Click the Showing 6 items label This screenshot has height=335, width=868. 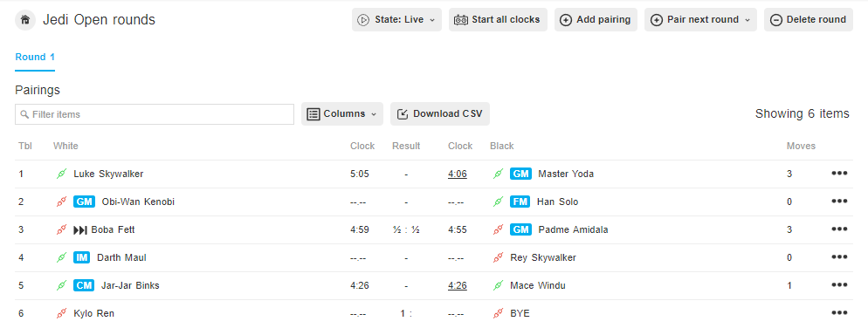coord(803,114)
